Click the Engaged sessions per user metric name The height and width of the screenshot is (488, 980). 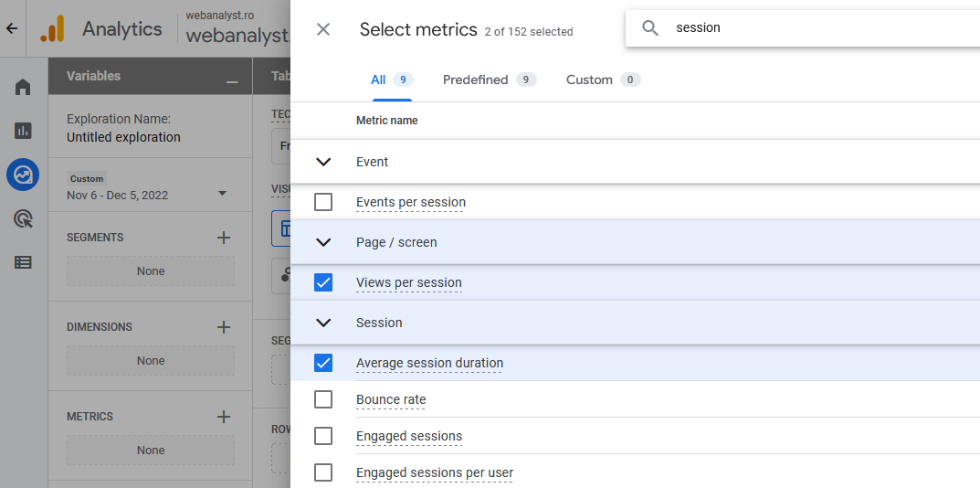click(x=435, y=472)
